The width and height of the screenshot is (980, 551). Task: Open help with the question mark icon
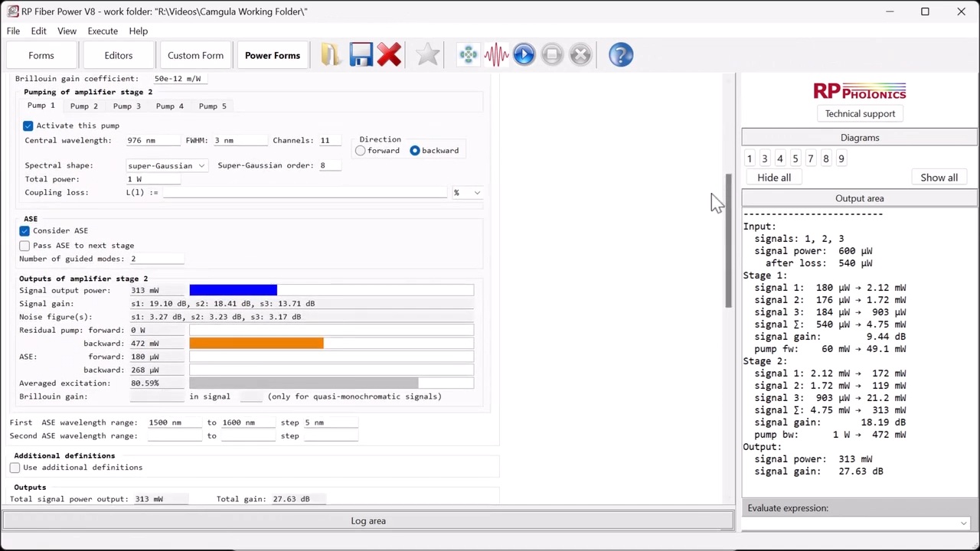[x=620, y=55]
